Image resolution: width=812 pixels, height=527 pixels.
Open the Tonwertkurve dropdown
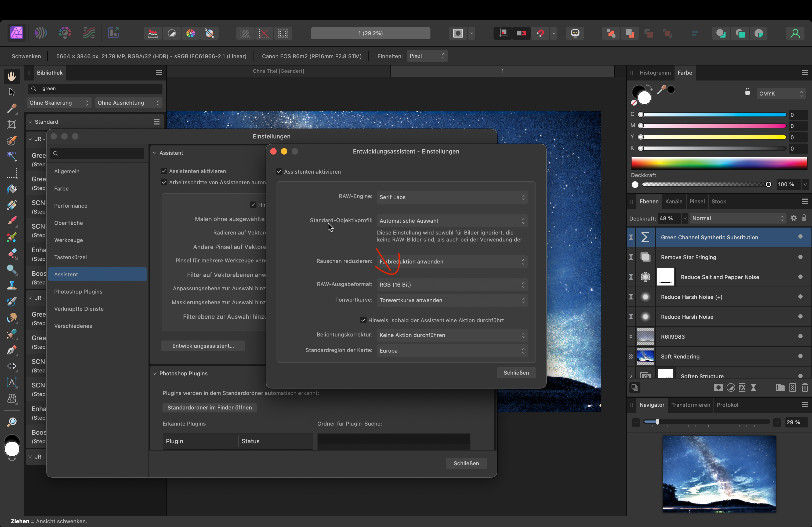452,300
